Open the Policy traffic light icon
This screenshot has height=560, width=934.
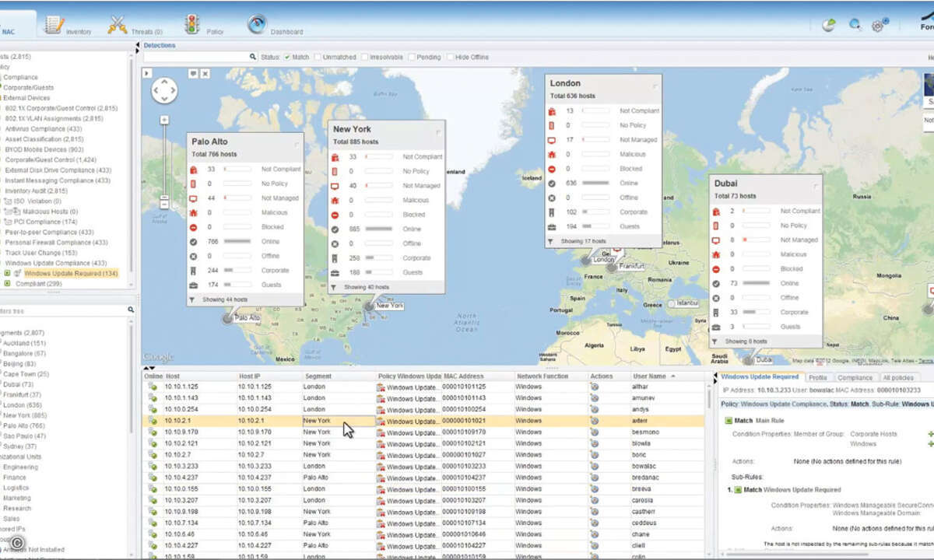coord(191,24)
